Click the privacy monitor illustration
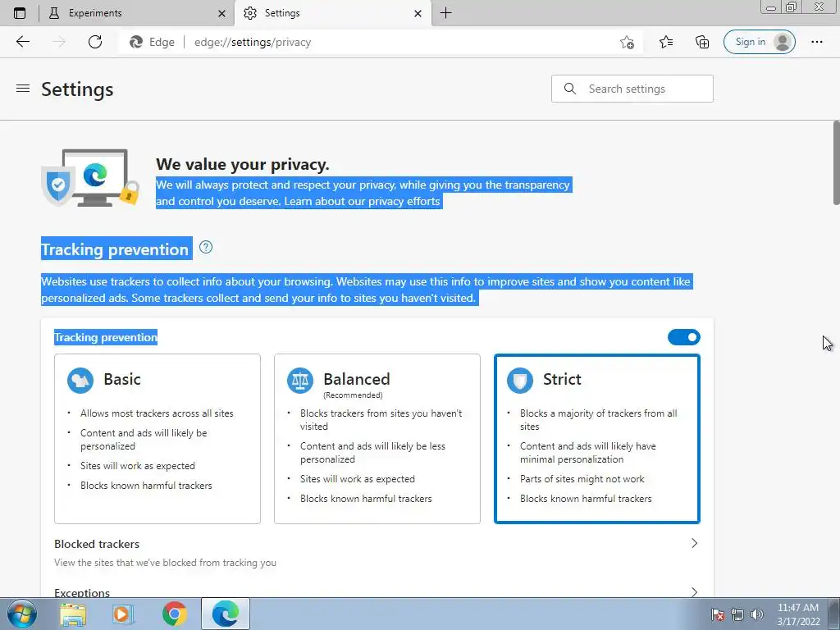This screenshot has height=630, width=840. (90, 178)
